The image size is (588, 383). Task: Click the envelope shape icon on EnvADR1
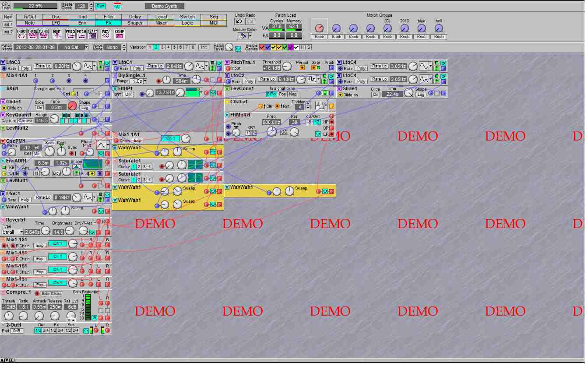pos(77,166)
